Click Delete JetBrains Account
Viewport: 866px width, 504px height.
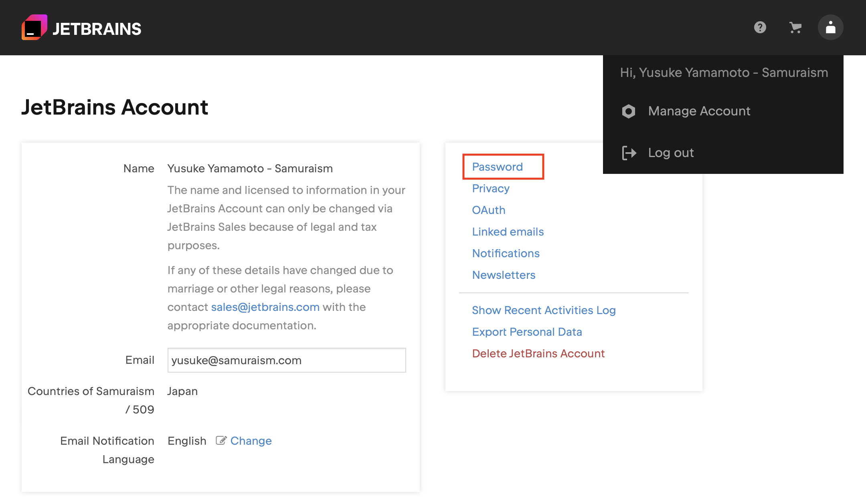538,353
